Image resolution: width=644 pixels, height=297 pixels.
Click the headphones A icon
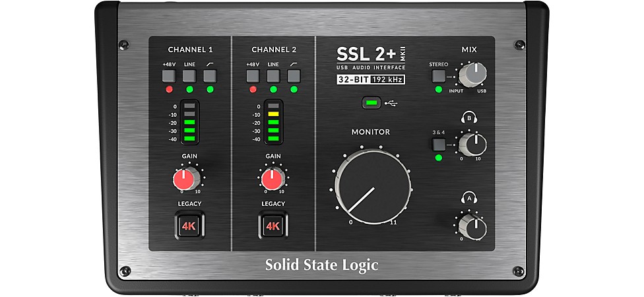[469, 199]
